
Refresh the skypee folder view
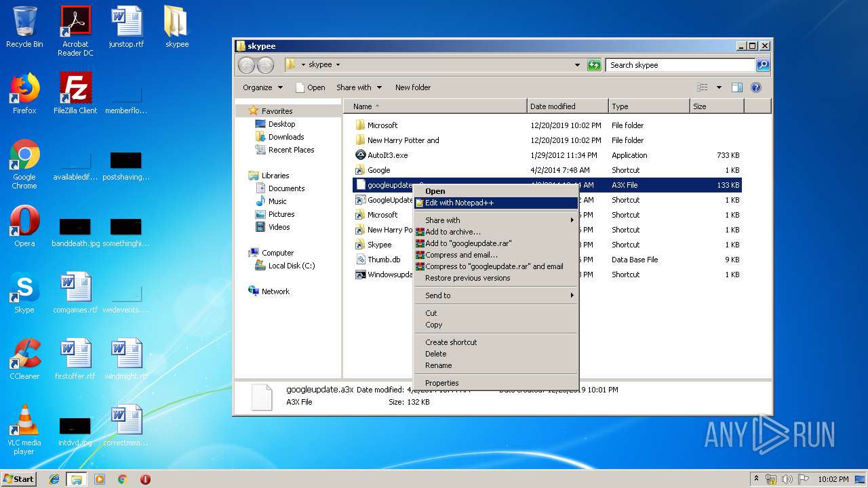pyautogui.click(x=594, y=65)
